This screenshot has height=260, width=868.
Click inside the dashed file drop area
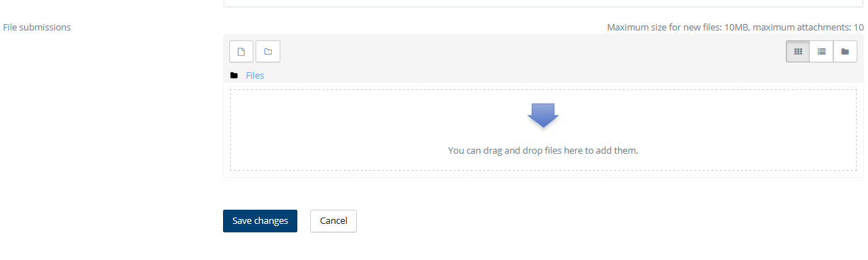pos(543,130)
